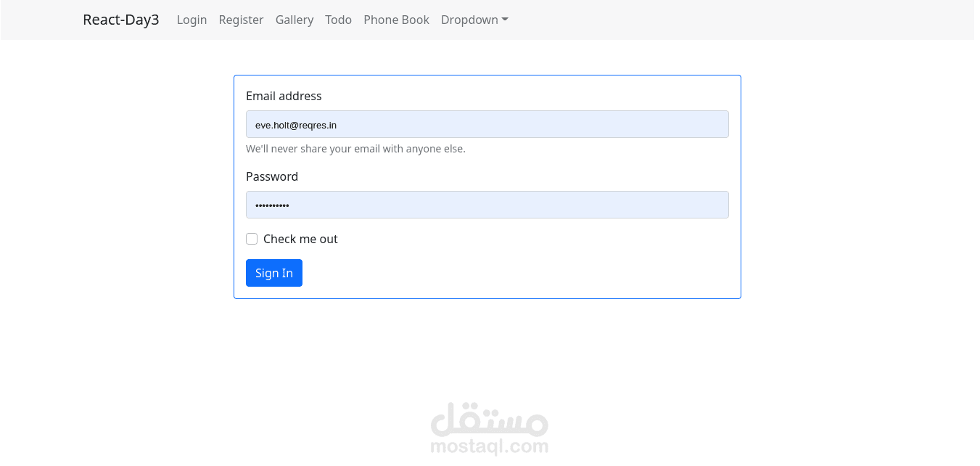Click empty space inside the login form card

click(544, 261)
